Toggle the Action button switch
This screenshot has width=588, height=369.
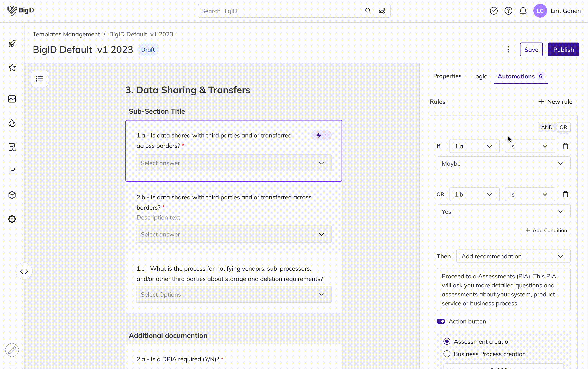coord(441,321)
